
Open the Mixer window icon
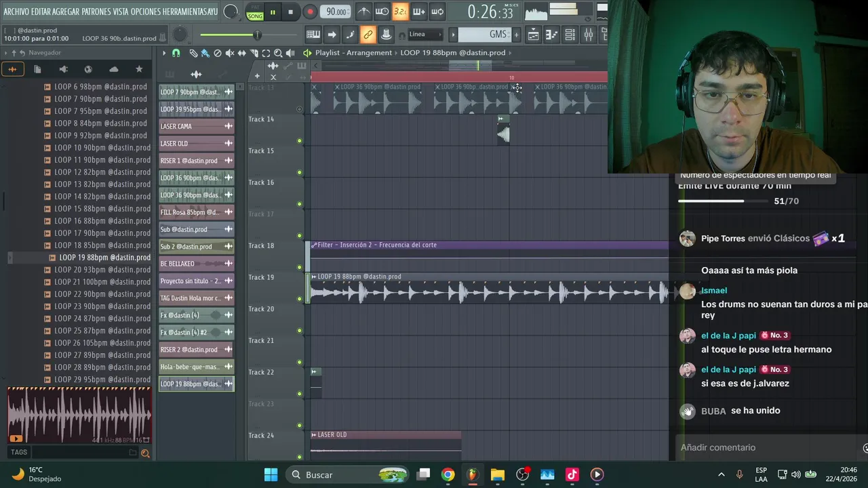point(588,35)
